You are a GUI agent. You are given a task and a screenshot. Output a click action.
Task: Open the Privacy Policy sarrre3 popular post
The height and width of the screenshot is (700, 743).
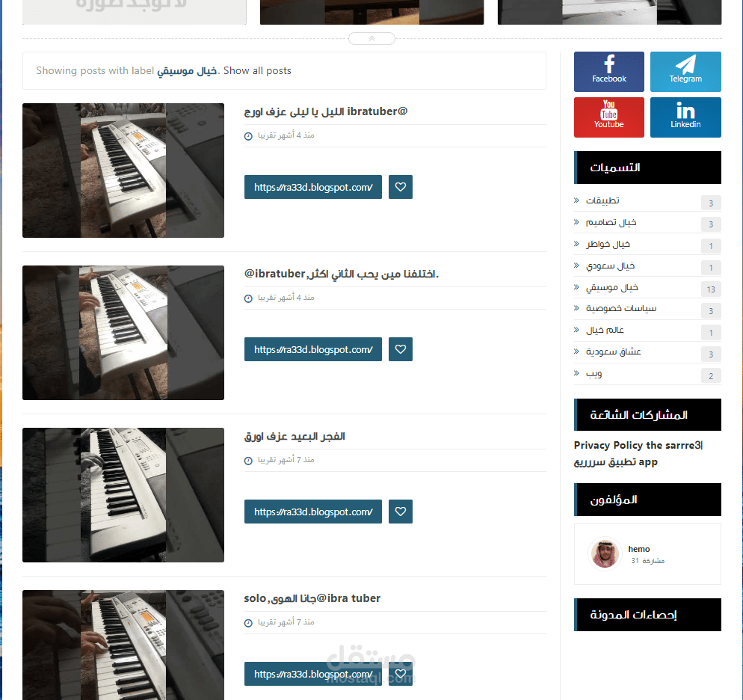coord(638,453)
